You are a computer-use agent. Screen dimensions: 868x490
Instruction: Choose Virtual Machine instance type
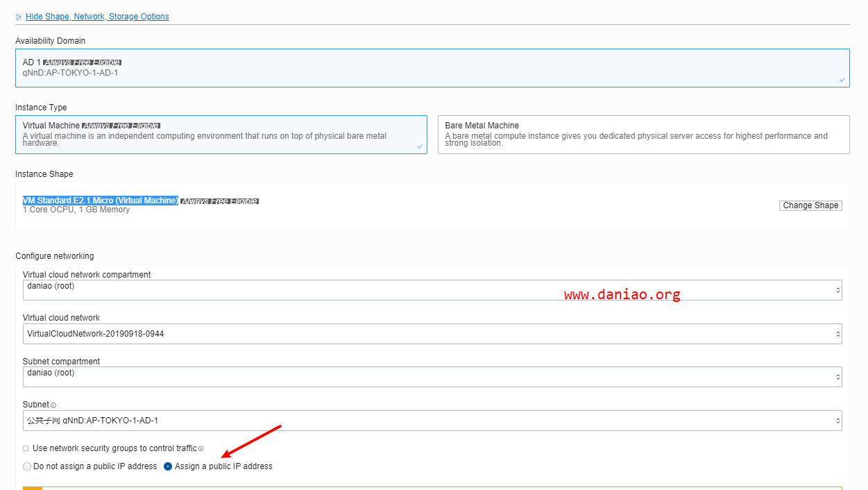coord(221,135)
